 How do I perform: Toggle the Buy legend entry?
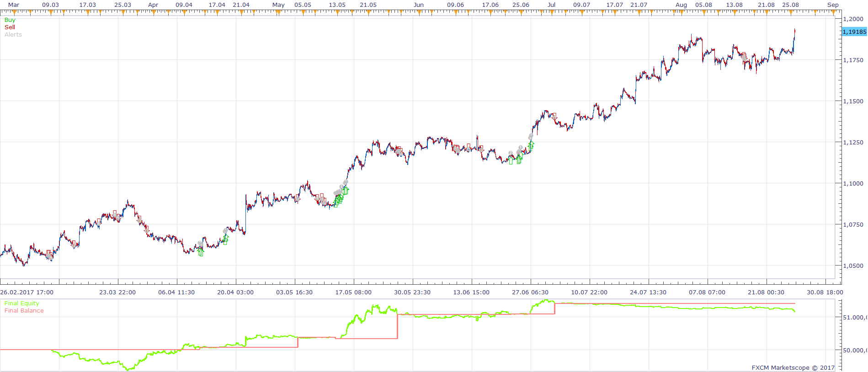click(10, 20)
